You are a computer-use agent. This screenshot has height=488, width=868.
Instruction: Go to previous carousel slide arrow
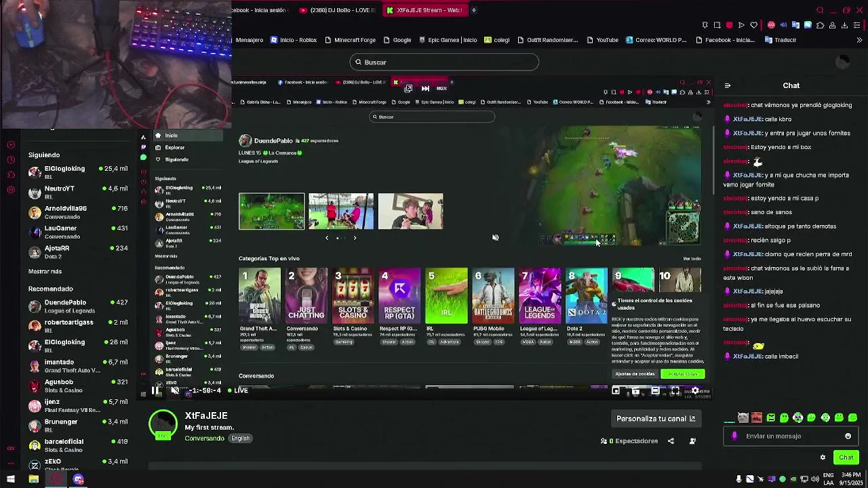(327, 238)
